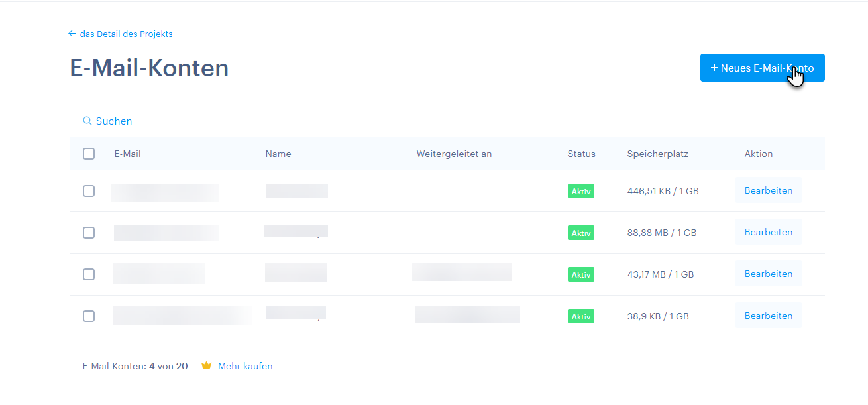Click the Status column header
The width and height of the screenshot is (868, 405).
(x=581, y=154)
